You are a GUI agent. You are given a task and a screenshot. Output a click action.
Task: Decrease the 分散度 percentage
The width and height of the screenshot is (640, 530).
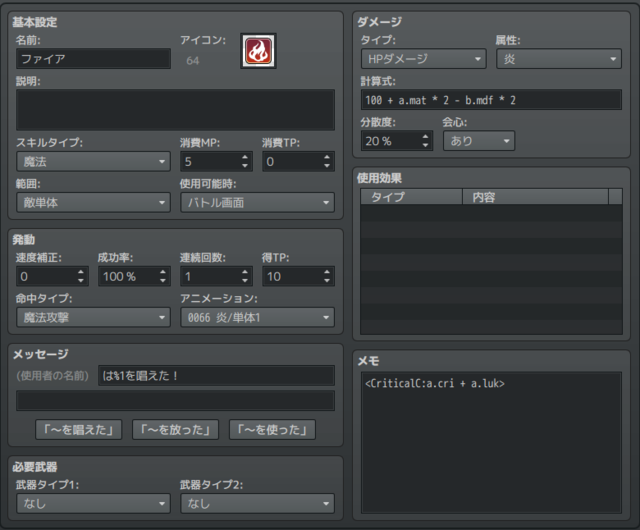(425, 145)
